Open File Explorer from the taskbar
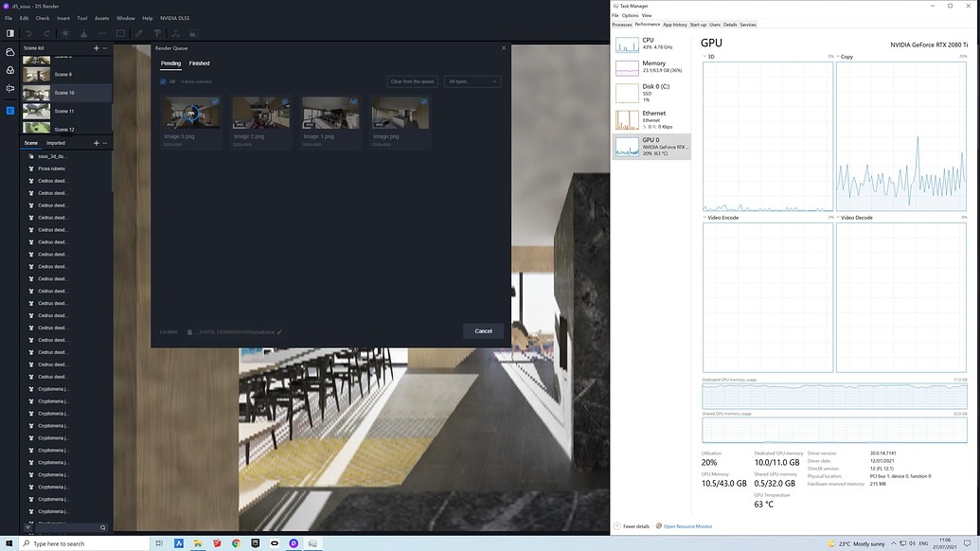Image resolution: width=980 pixels, height=551 pixels. 198,543
